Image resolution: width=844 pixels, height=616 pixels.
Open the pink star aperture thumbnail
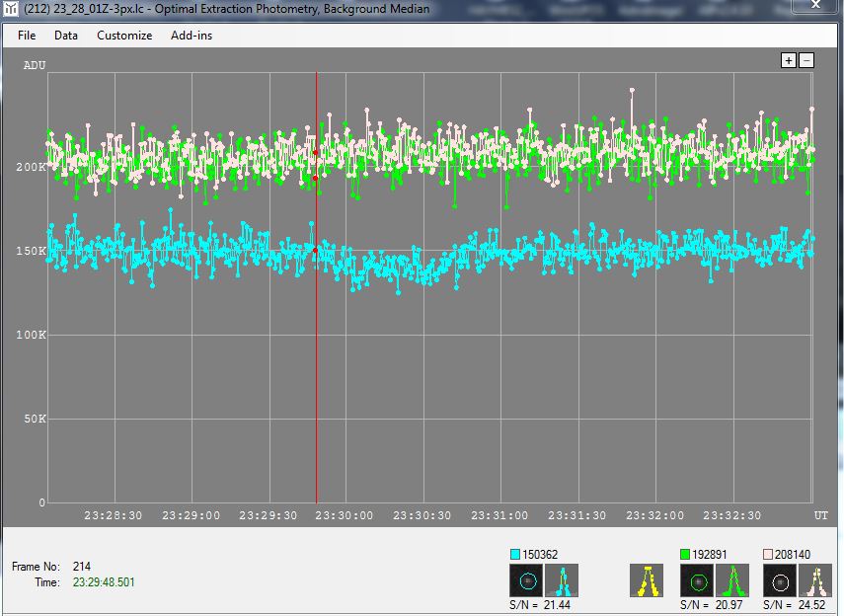click(779, 580)
